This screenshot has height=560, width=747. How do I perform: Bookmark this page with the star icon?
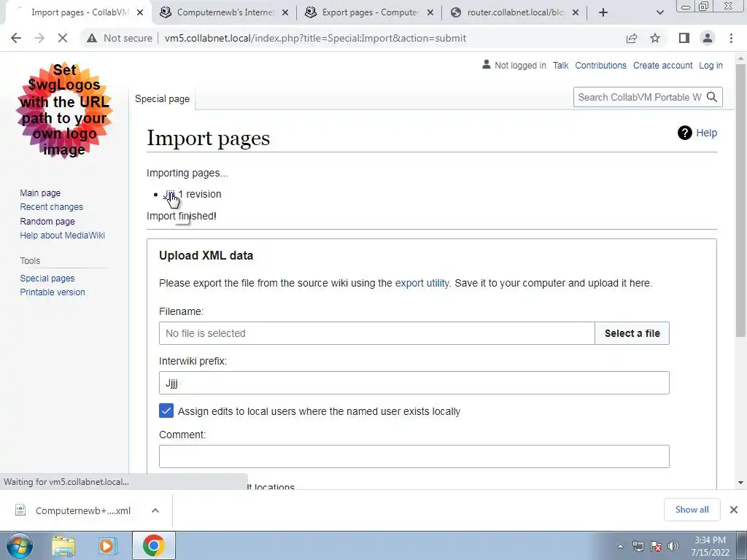(655, 38)
